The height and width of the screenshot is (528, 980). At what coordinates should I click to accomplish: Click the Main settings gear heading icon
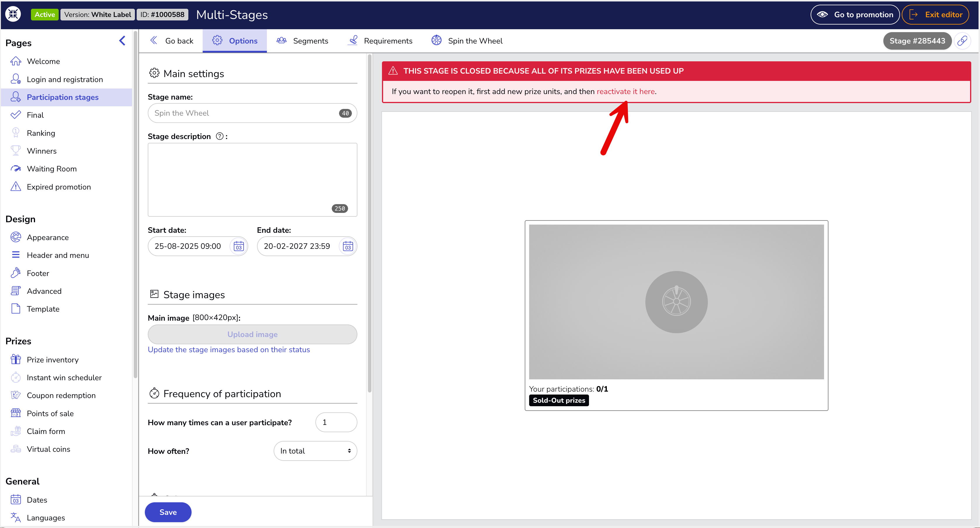154,73
